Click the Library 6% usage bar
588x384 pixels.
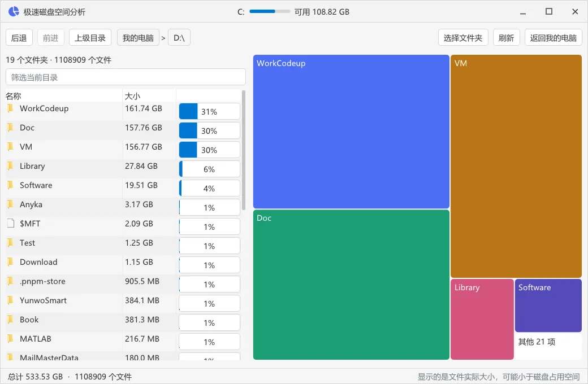tap(210, 169)
